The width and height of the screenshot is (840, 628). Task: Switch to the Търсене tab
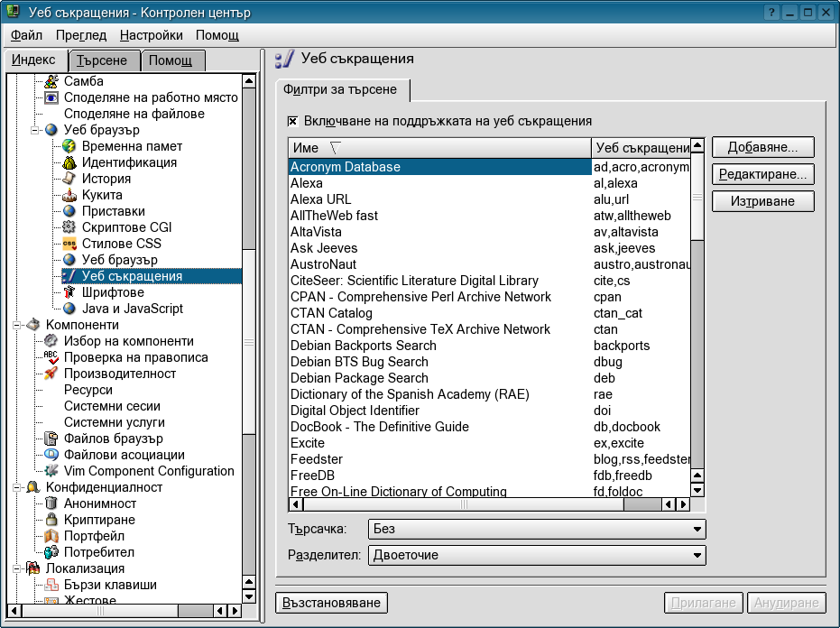(x=102, y=60)
